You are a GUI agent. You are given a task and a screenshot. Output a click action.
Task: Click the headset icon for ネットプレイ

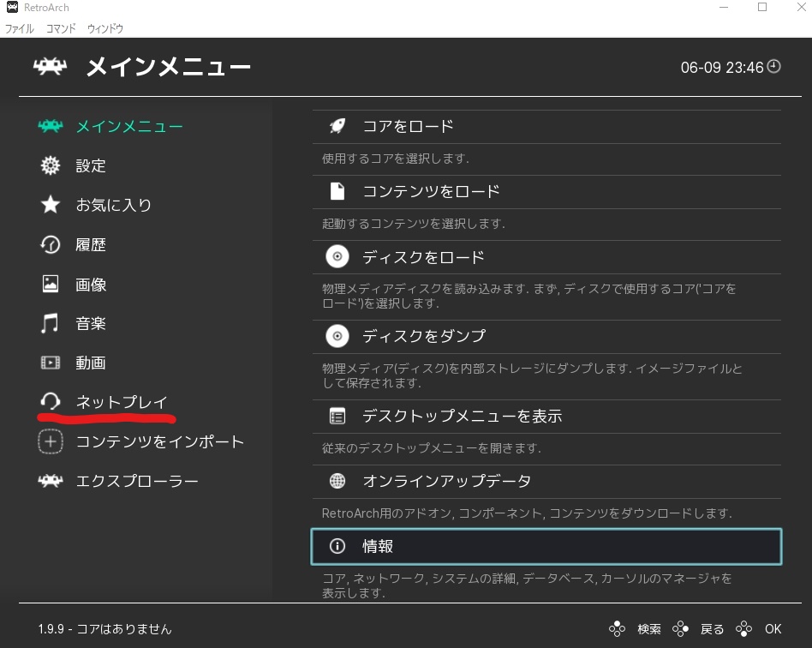51,401
